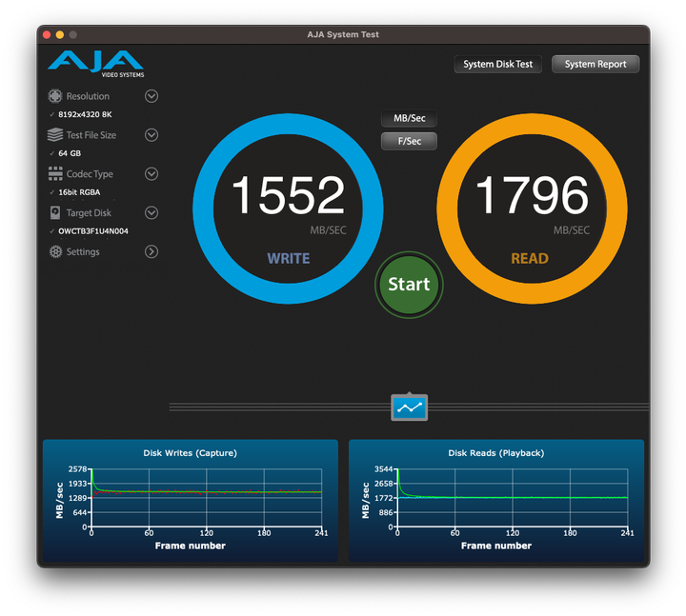Switch display units to F/Sec
The image size is (686, 616).
pos(409,141)
